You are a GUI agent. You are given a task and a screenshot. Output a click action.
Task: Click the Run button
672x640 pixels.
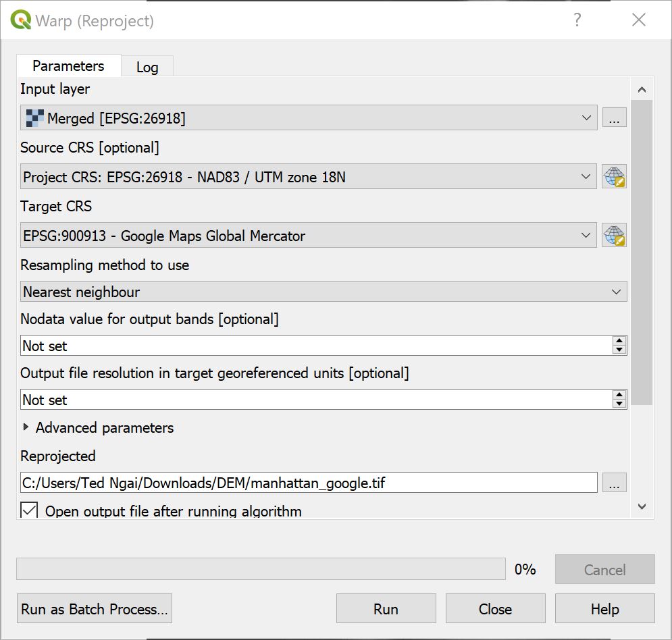[386, 608]
